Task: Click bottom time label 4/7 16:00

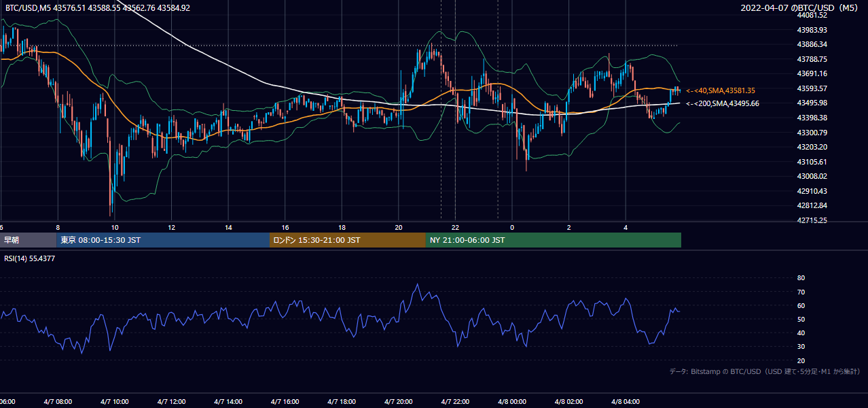Action: 285,402
